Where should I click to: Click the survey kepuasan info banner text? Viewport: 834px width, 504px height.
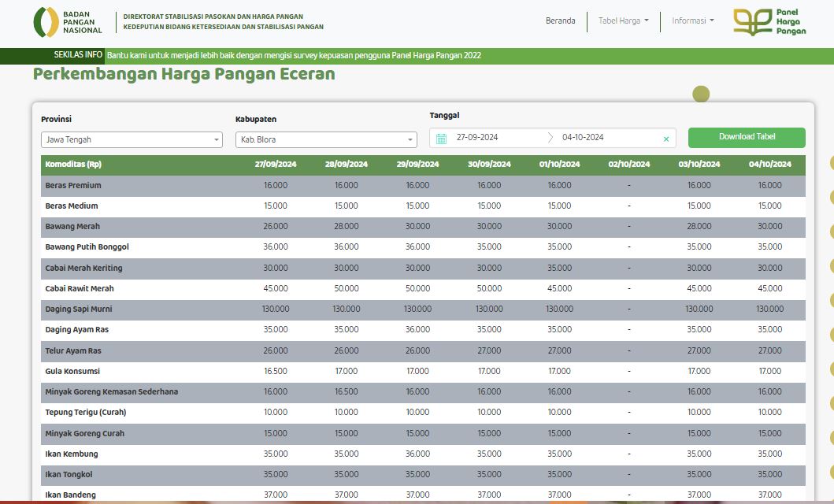(294, 55)
